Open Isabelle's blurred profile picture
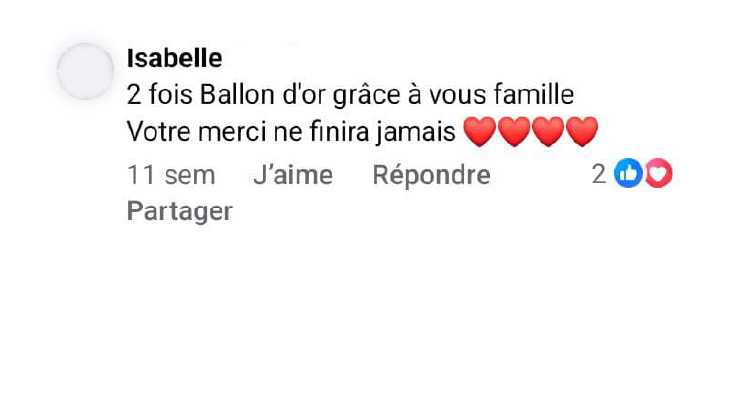 85,71
